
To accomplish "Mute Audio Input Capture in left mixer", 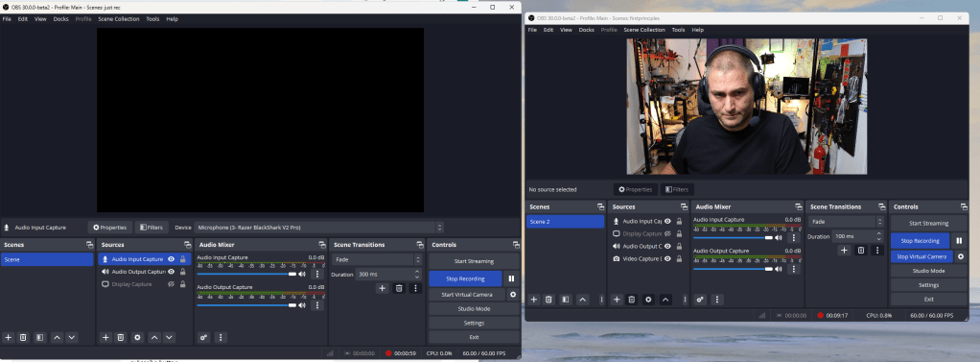I will point(302,274).
